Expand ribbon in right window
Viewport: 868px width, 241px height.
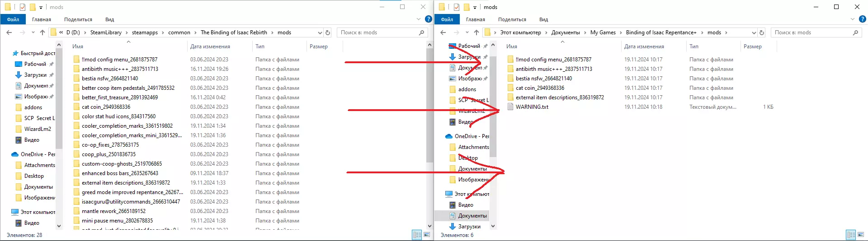853,19
